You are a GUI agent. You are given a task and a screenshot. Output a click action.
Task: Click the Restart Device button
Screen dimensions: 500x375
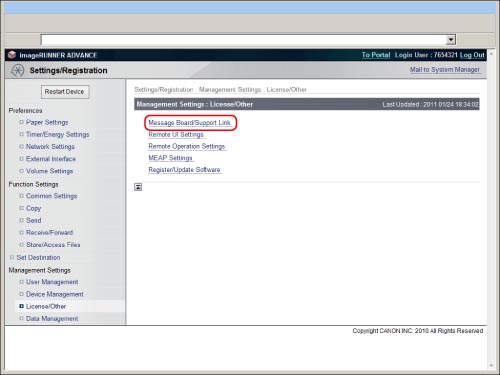tap(65, 92)
